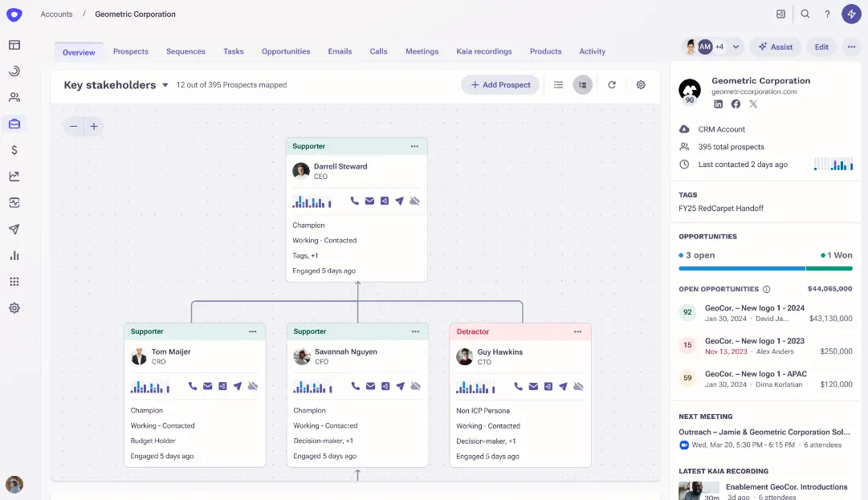This screenshot has height=500, width=868.
Task: Zoom in using the plus button on the map
Action: pos(93,126)
